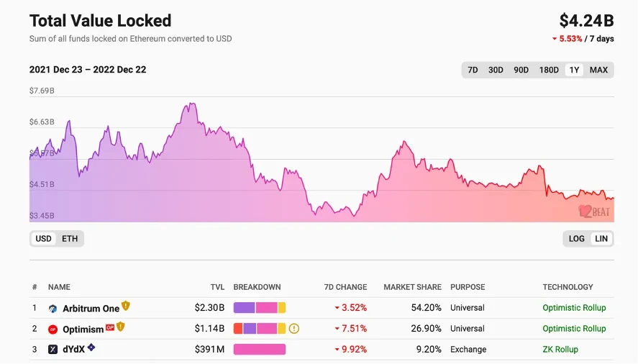
Task: Switch to the 180D time range
Action: point(549,70)
